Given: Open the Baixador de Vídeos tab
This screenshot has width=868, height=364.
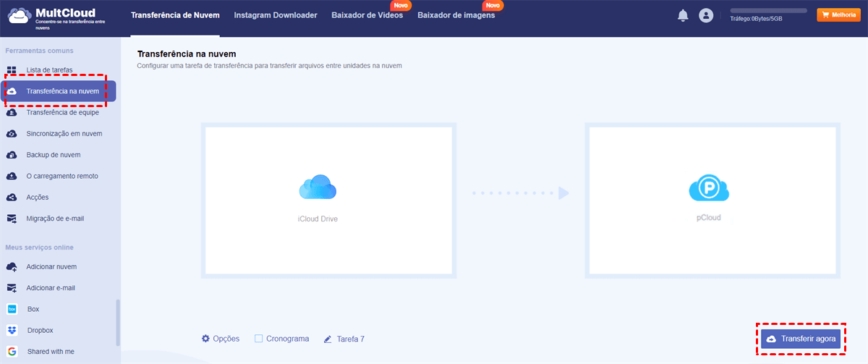Looking at the screenshot, I should coord(367,15).
